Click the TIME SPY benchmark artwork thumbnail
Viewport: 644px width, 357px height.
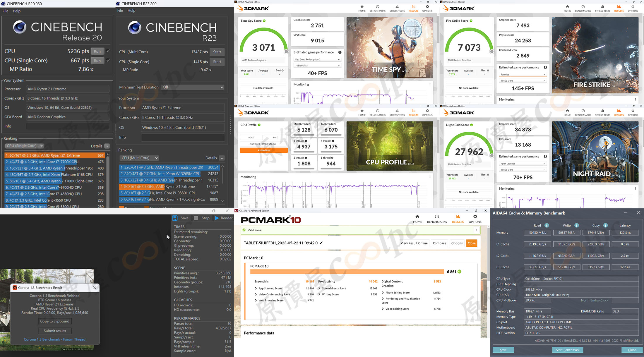(390, 48)
